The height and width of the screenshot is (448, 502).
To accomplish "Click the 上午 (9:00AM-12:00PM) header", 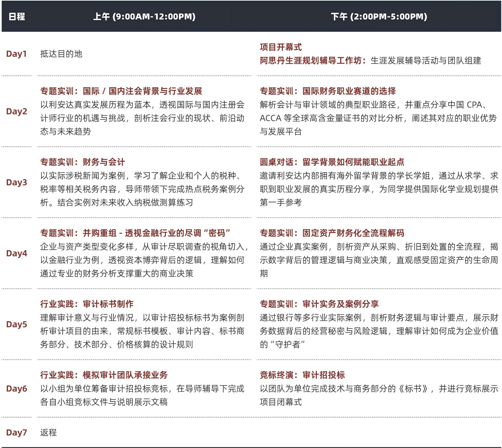I will coord(144,16).
